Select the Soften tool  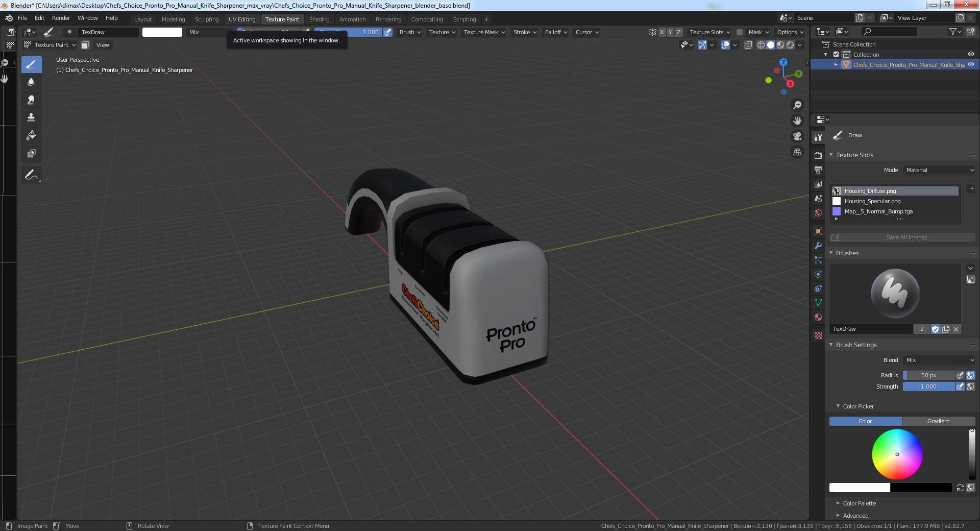tap(31, 82)
